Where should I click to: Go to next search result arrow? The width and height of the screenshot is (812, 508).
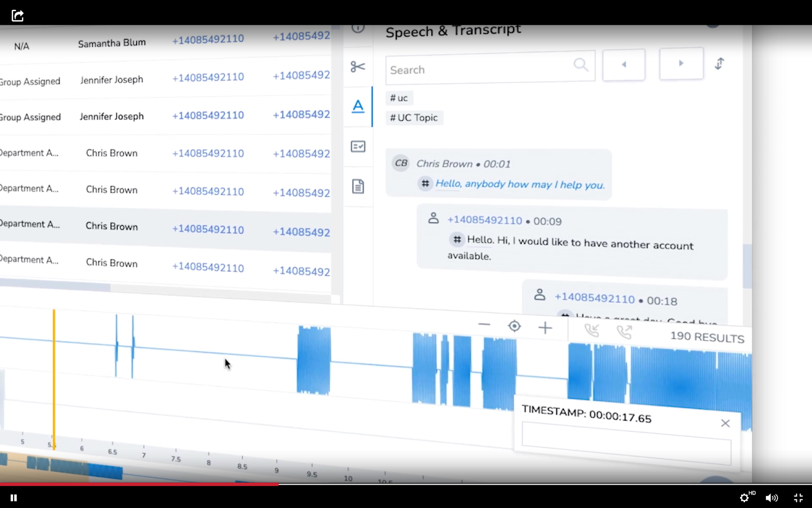point(681,63)
